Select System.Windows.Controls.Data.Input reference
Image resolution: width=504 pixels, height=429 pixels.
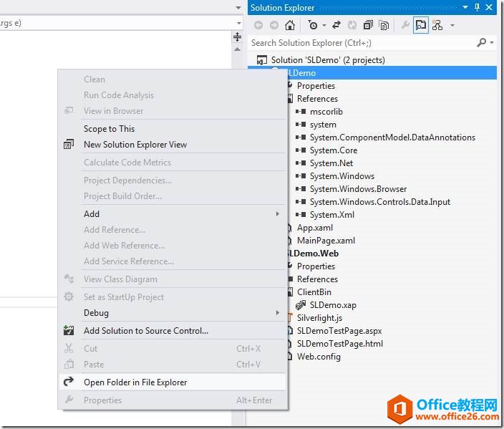click(x=380, y=202)
